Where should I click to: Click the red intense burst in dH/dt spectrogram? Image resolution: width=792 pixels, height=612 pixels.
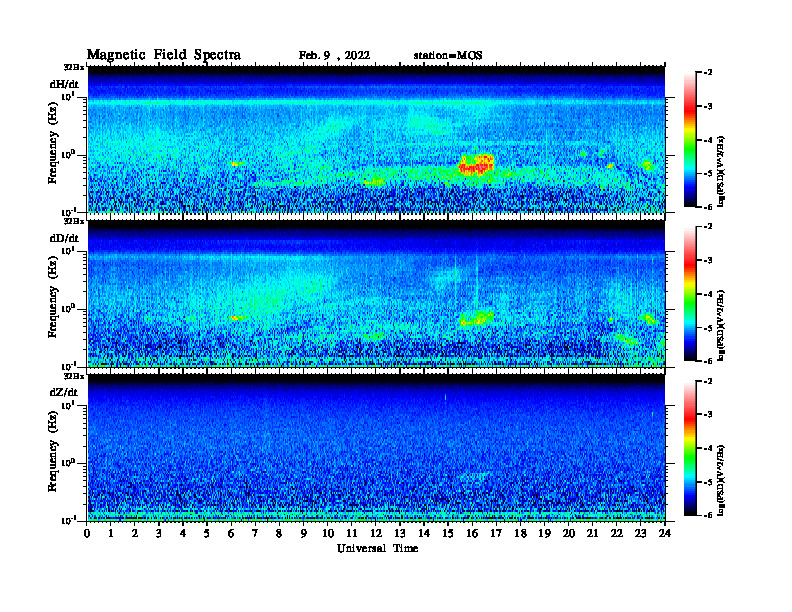click(x=476, y=165)
